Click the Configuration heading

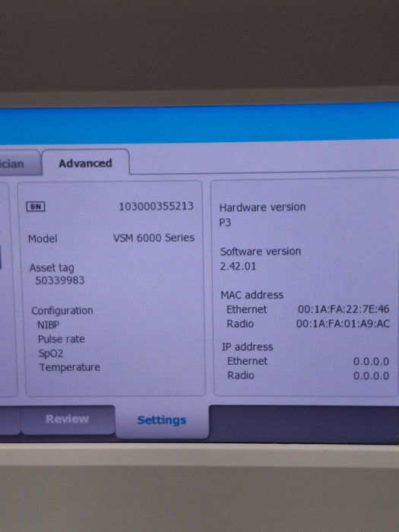pyautogui.click(x=62, y=311)
